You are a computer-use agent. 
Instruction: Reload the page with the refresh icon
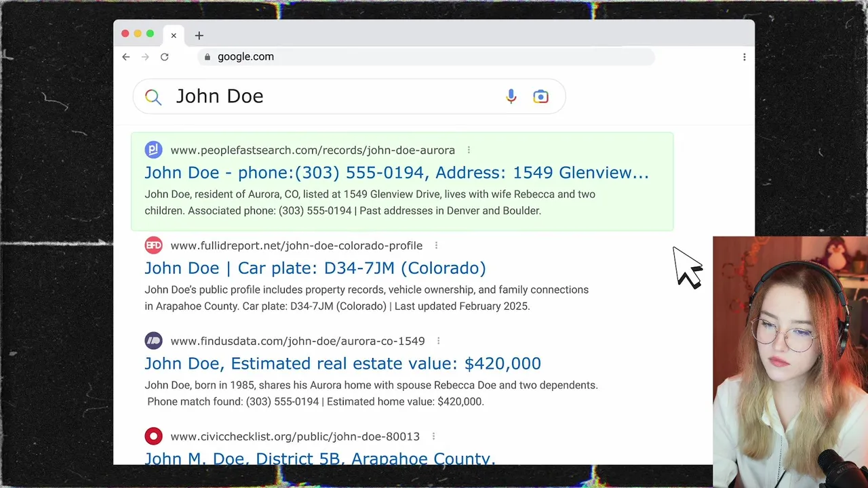click(x=164, y=57)
